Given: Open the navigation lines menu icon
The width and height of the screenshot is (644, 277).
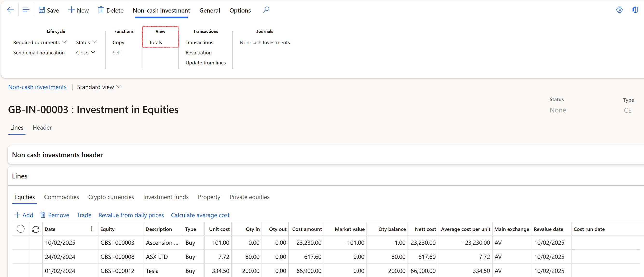Looking at the screenshot, I should 26,10.
